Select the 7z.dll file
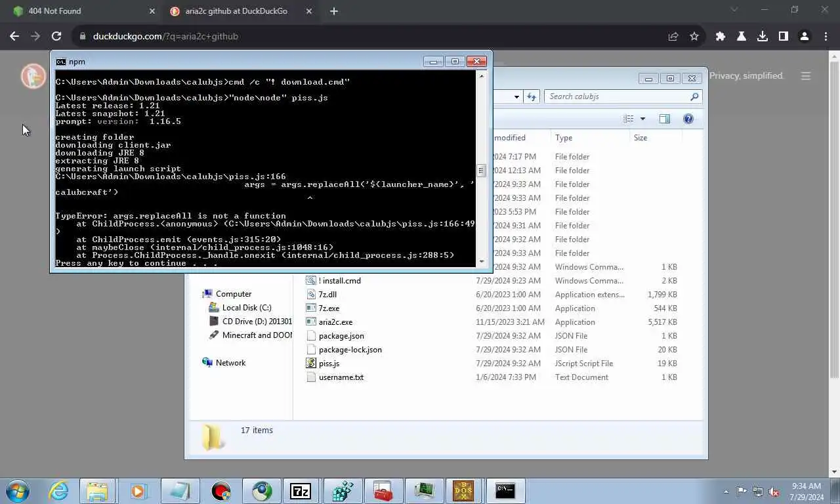 click(327, 295)
